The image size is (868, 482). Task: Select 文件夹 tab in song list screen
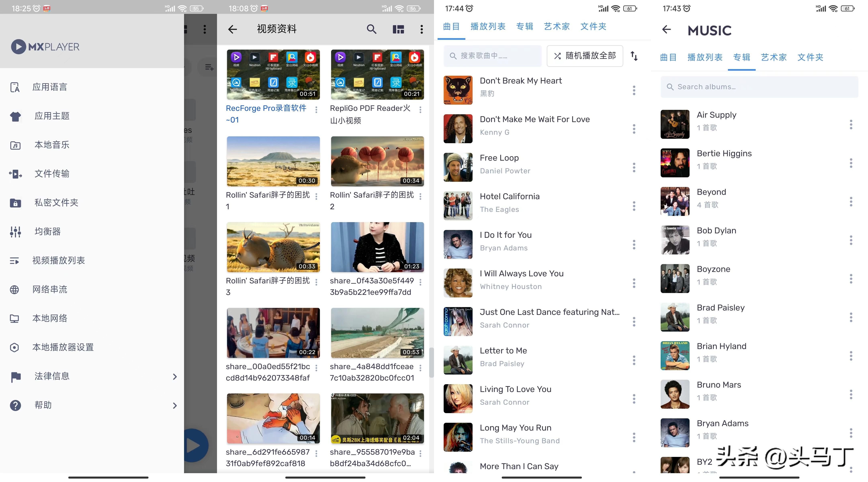[x=593, y=26]
